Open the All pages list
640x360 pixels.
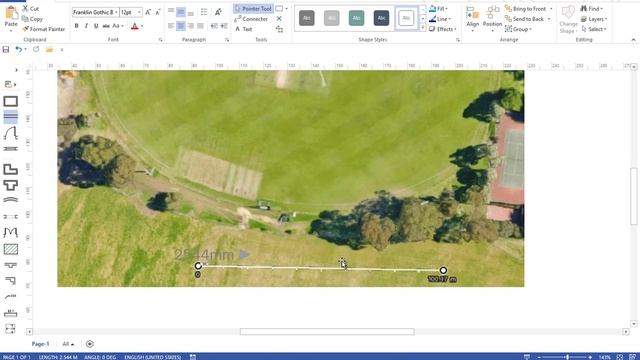[68, 344]
